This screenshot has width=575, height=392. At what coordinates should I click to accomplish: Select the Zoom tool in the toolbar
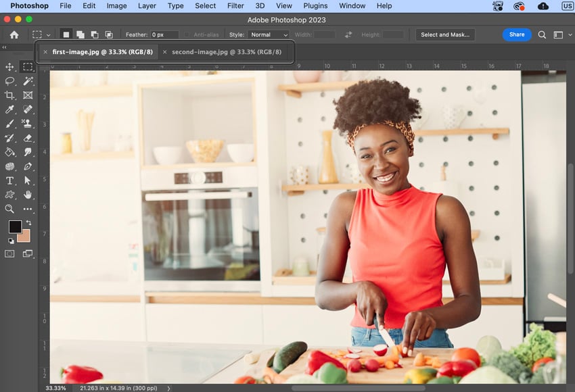9,209
